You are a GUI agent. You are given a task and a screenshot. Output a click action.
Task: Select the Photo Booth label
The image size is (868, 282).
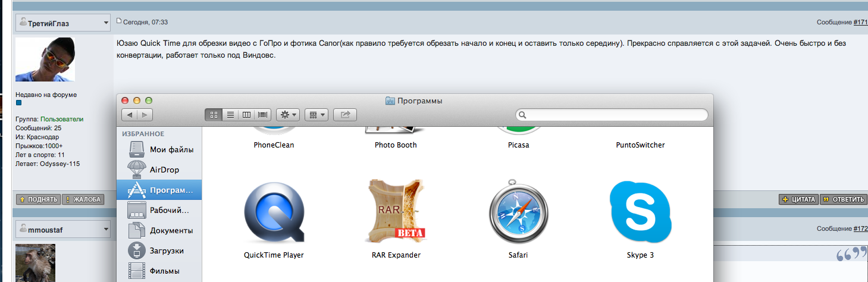396,145
